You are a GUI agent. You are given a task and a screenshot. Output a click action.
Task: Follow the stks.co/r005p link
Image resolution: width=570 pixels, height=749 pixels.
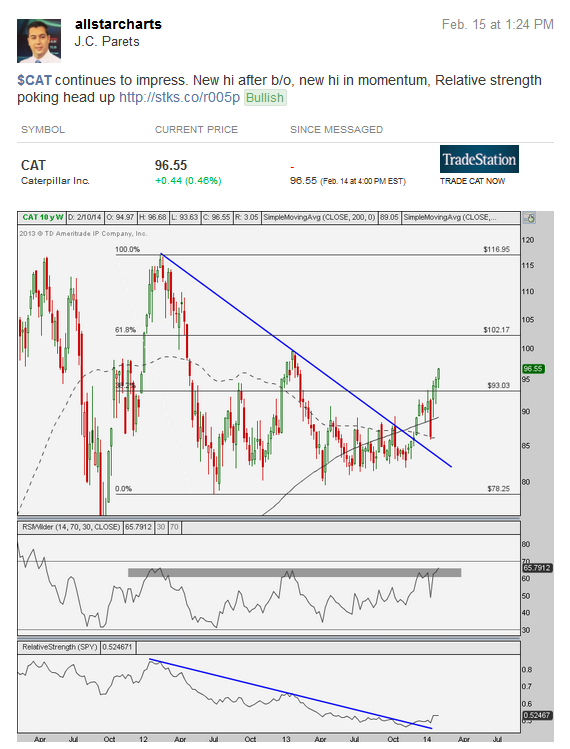(x=179, y=97)
